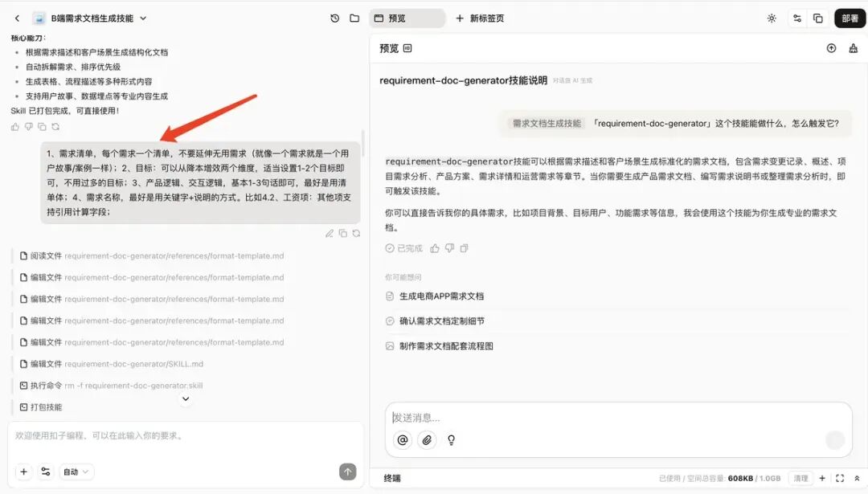Click the lightbulb button in the preview input
Viewport: 868px width, 494px height.
point(451,440)
